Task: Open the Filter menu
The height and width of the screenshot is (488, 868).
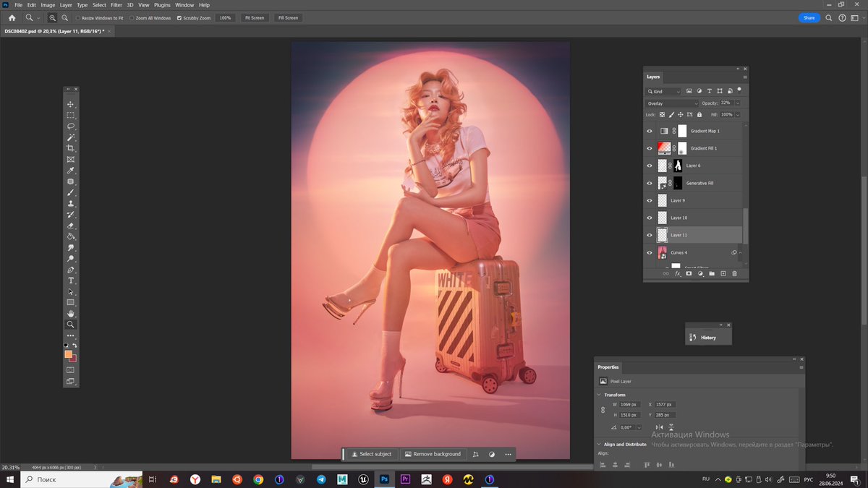Action: coord(116,5)
